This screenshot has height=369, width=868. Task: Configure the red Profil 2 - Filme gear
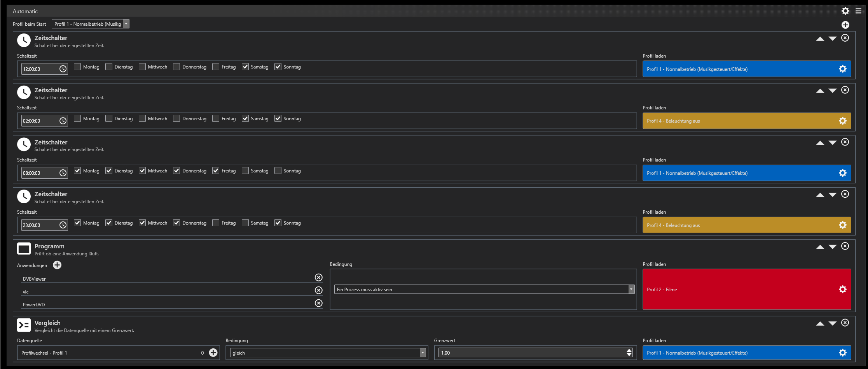pyautogui.click(x=842, y=289)
